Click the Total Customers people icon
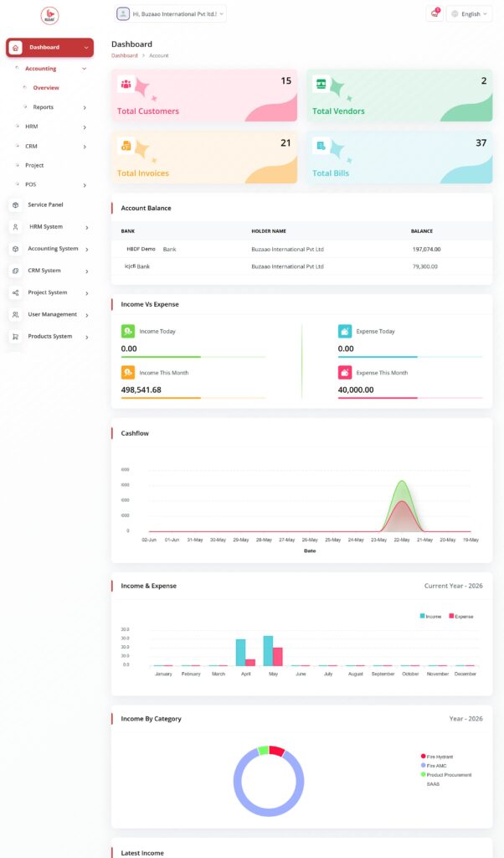Viewport: 504px width, 858px height. click(126, 84)
